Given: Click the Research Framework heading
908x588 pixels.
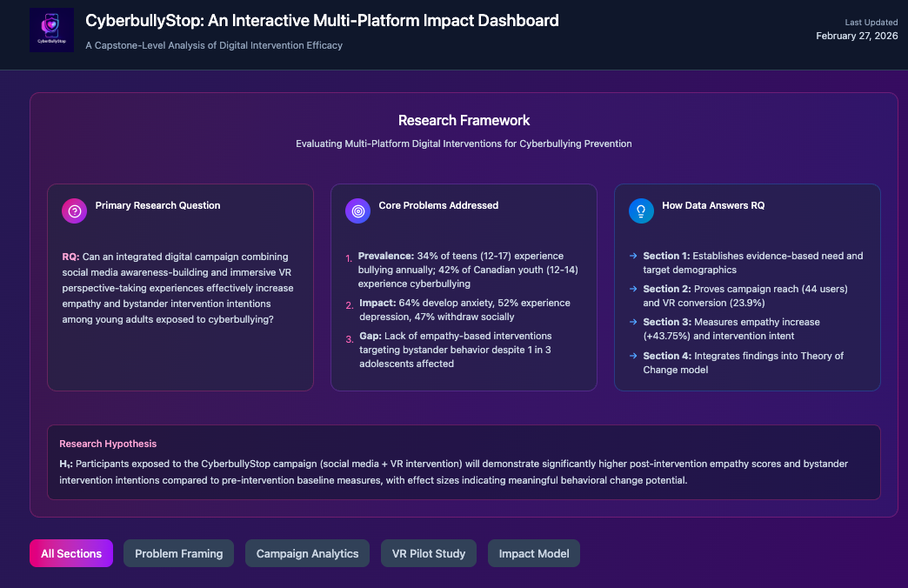Looking at the screenshot, I should click(x=464, y=120).
